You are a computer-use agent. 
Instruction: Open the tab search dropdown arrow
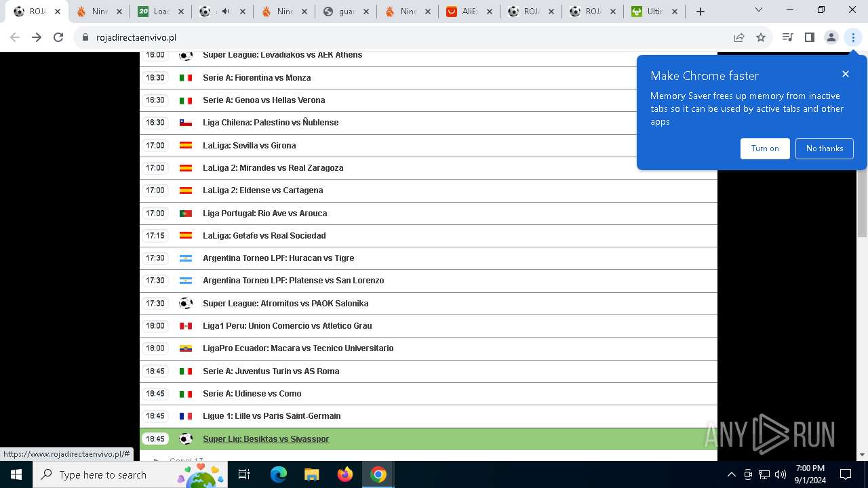pyautogui.click(x=759, y=10)
